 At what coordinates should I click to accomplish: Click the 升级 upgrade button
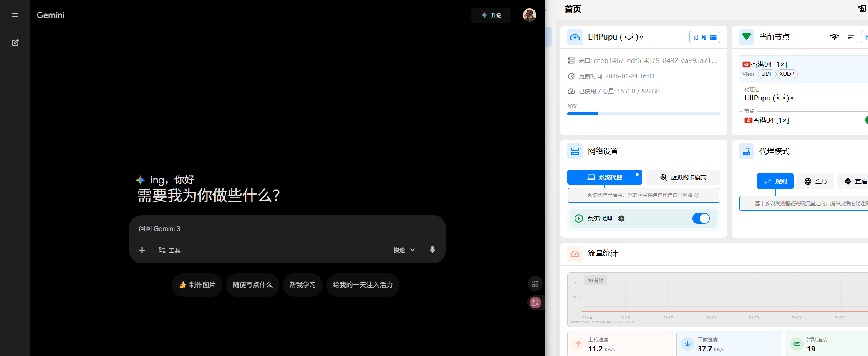coord(491,15)
